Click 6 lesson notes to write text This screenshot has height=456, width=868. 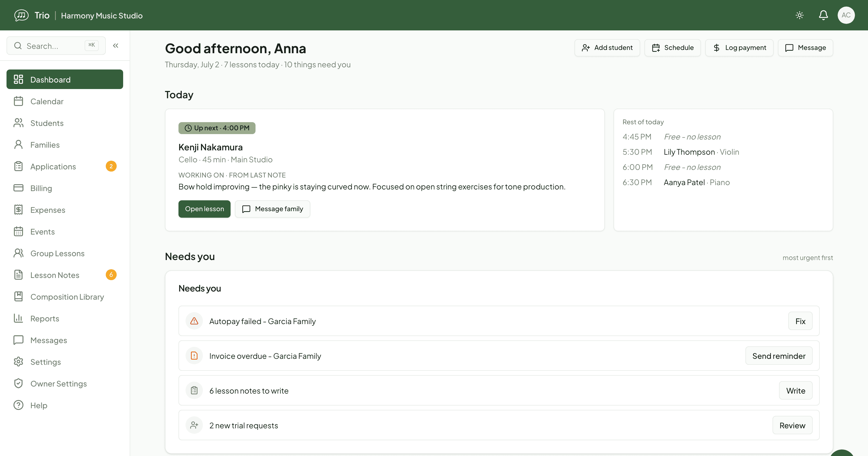tap(249, 391)
